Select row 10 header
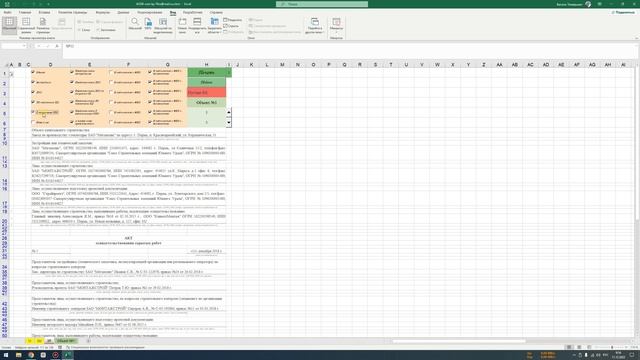This screenshot has height=360, width=640. [4, 144]
